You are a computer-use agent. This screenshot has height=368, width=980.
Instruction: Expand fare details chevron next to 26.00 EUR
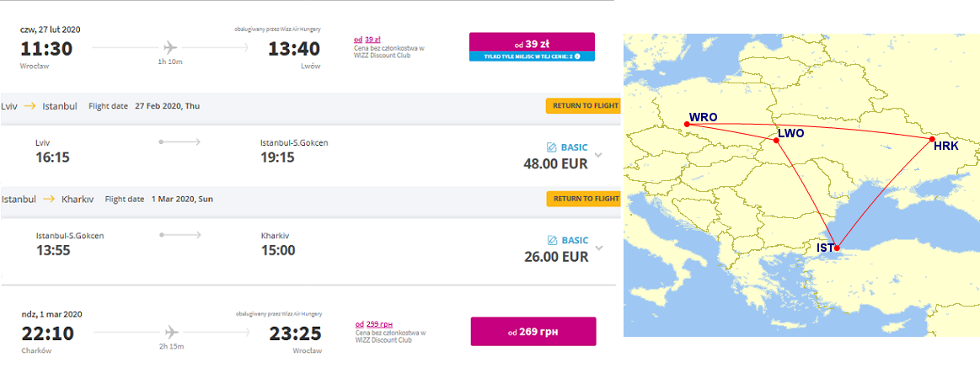[599, 248]
